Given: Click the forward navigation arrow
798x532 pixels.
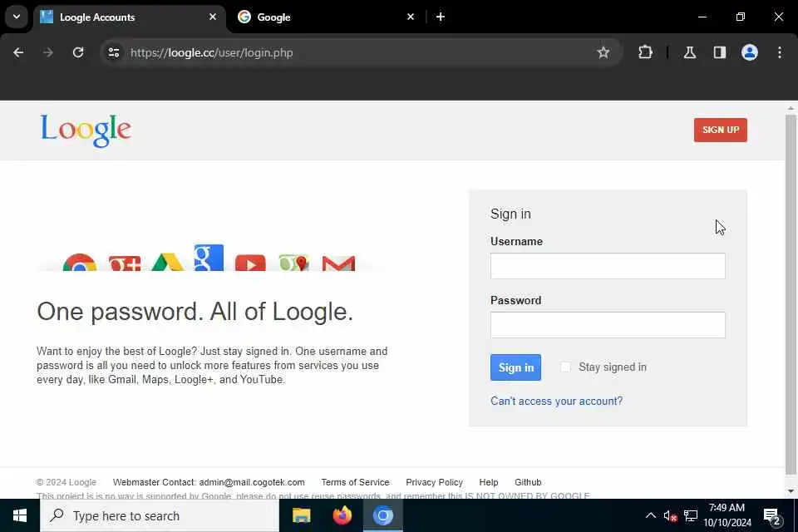Looking at the screenshot, I should click(48, 52).
